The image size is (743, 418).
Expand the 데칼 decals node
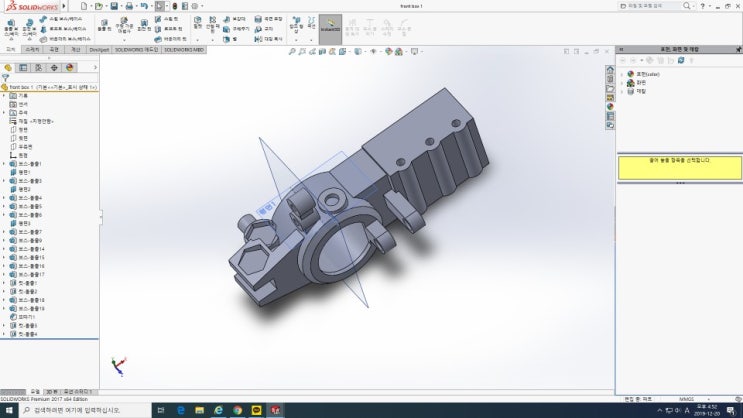coord(622,91)
